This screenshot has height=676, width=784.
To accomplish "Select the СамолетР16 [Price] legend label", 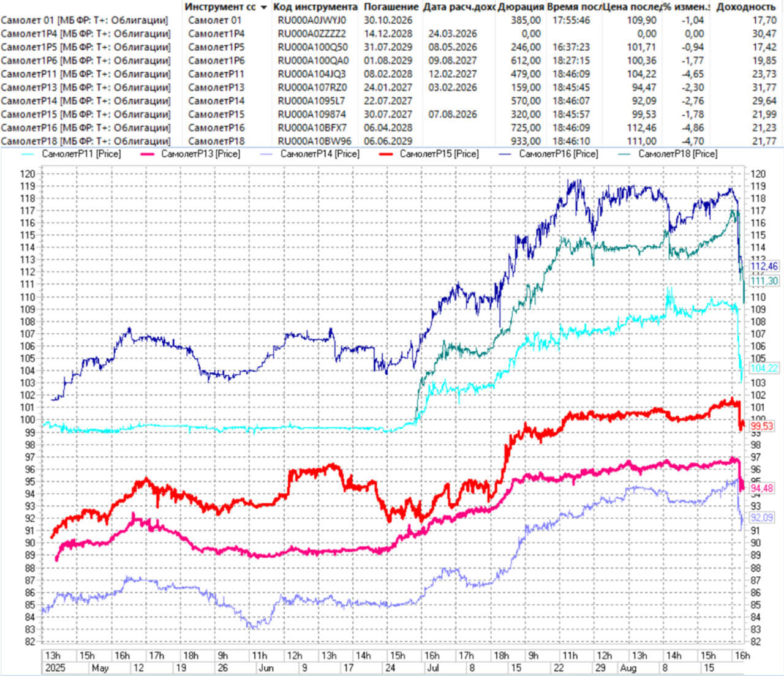I will point(559,154).
